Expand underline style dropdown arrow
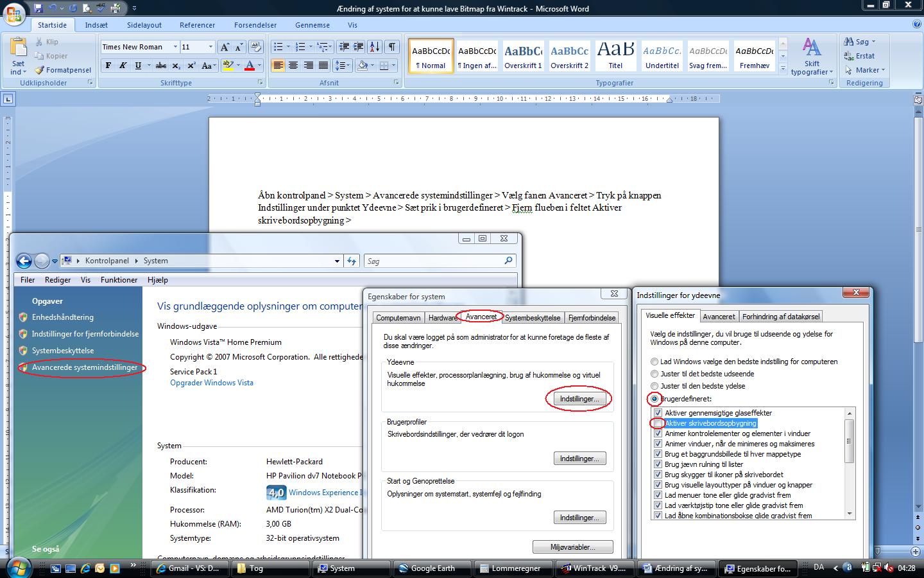Image resolution: width=924 pixels, height=578 pixels. click(x=149, y=66)
